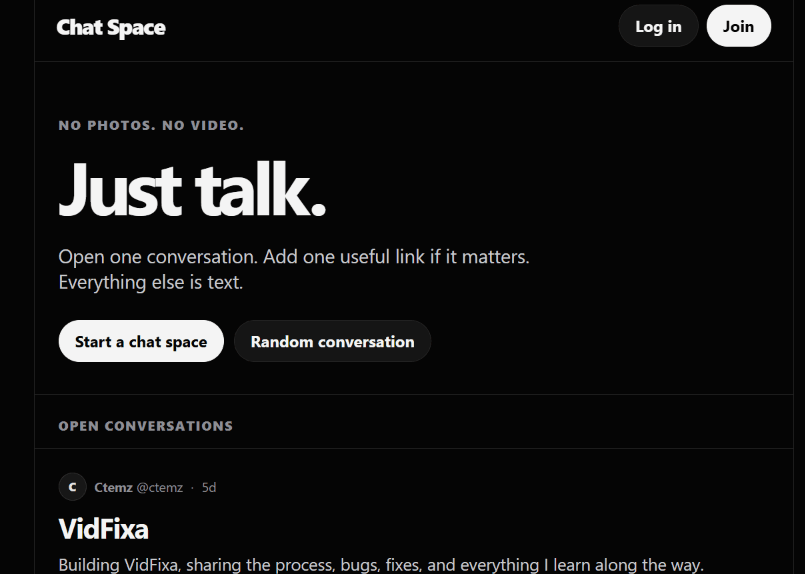Click the No photos. No video. label
Screen dimensions: 805x574
click(x=151, y=125)
